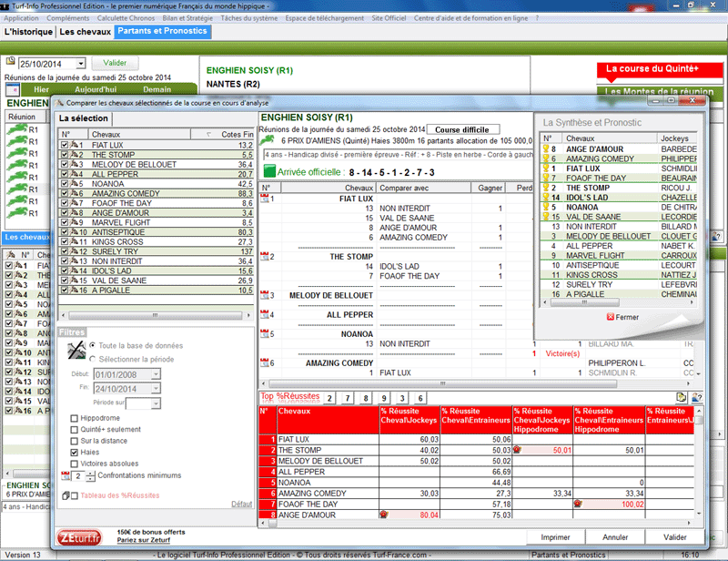Click the medal icon in THE STOMP success row
Screen dimensions: 728x561
point(517,450)
